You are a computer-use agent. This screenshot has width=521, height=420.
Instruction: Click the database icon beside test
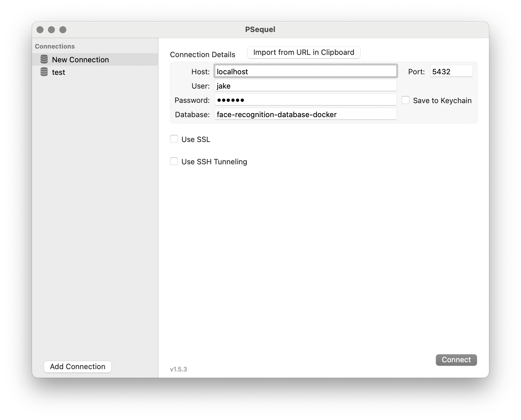point(44,72)
